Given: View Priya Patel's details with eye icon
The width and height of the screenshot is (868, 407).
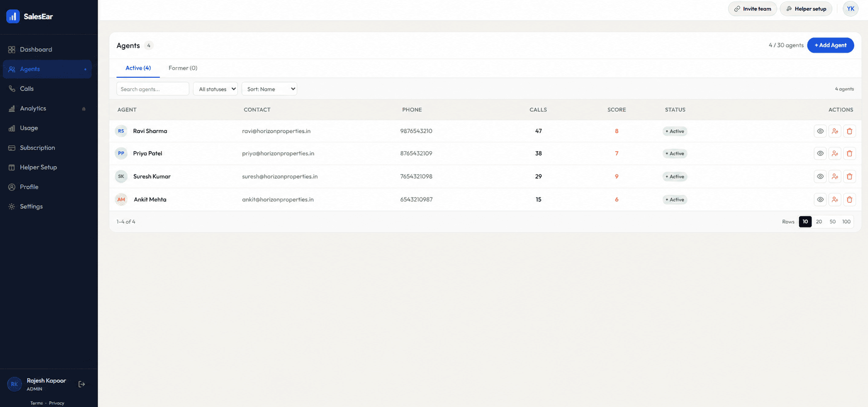Looking at the screenshot, I should coord(820,154).
